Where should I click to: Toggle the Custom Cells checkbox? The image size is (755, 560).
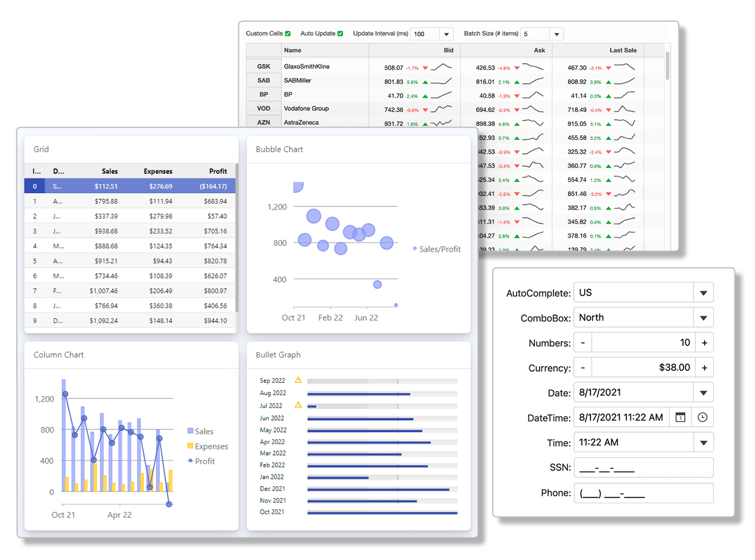click(x=287, y=34)
